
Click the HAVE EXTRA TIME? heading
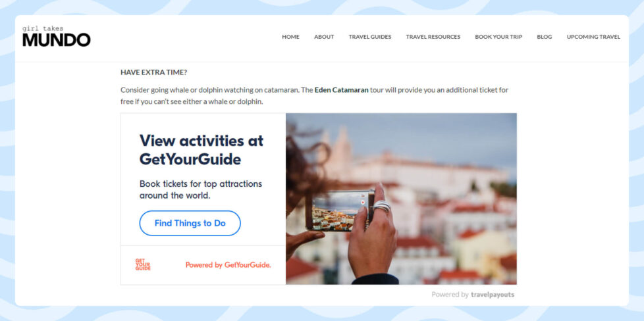coord(153,72)
